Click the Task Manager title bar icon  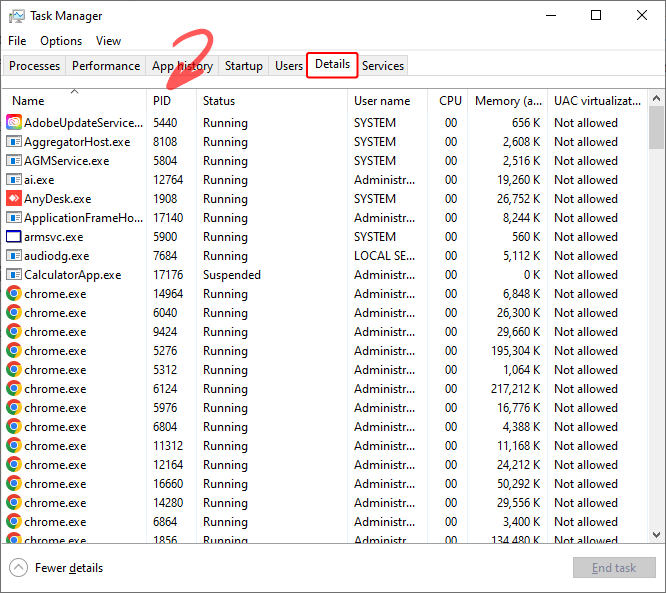coord(16,16)
